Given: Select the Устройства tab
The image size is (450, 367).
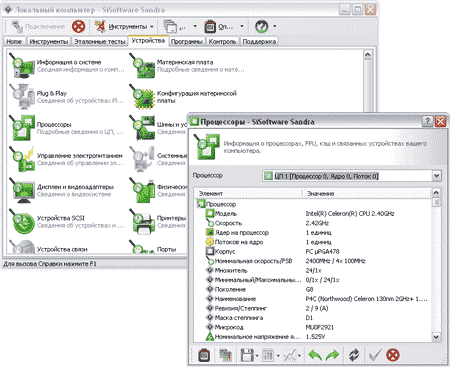Looking at the screenshot, I should point(148,40).
